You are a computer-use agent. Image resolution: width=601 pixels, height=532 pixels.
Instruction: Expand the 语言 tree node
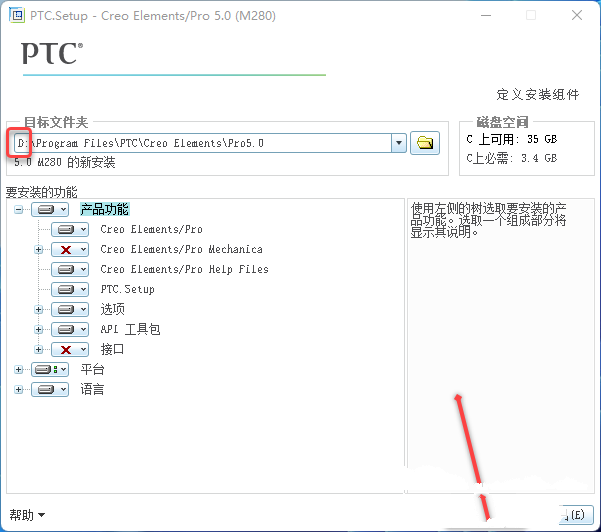(18, 389)
